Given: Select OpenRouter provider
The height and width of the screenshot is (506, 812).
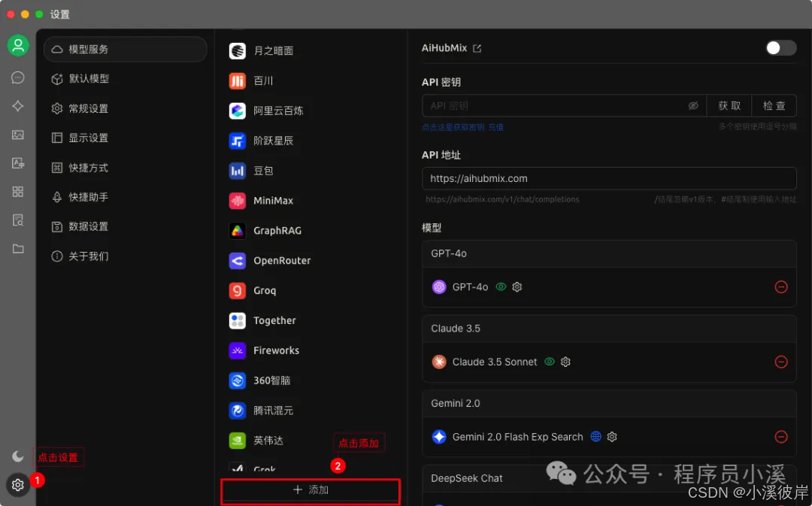Looking at the screenshot, I should point(311,260).
